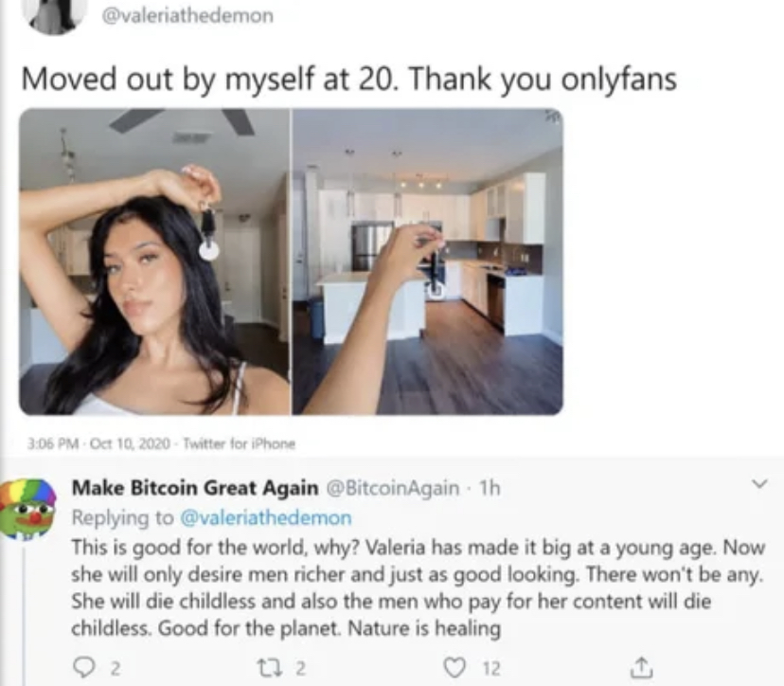
Task: Click the Twitter for iPhone source label
Action: [x=240, y=443]
